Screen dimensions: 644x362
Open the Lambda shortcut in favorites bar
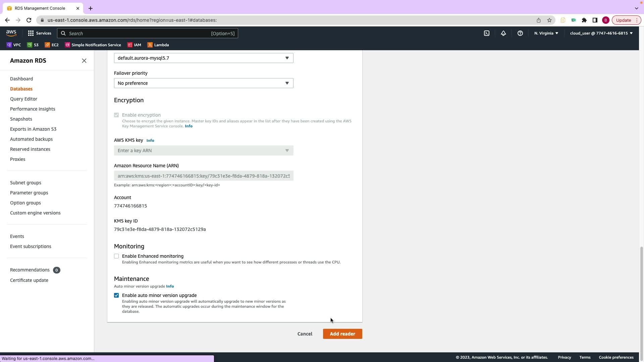click(158, 45)
